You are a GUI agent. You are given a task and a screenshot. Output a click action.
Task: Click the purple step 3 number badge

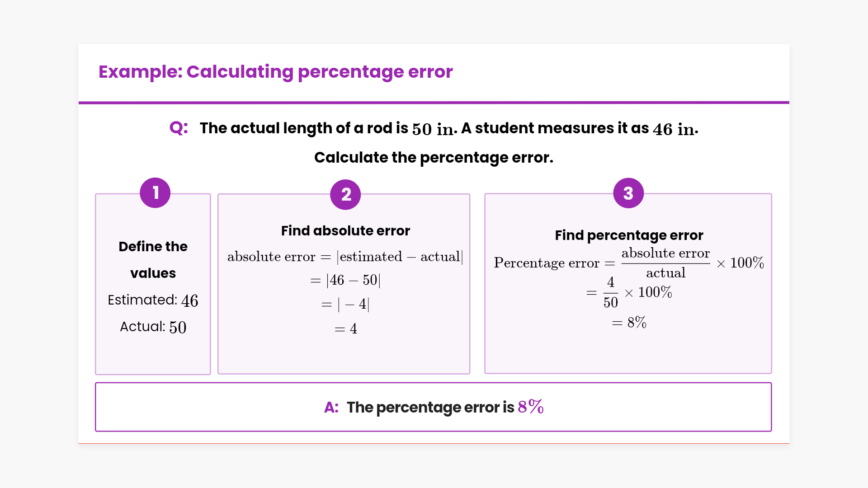628,193
